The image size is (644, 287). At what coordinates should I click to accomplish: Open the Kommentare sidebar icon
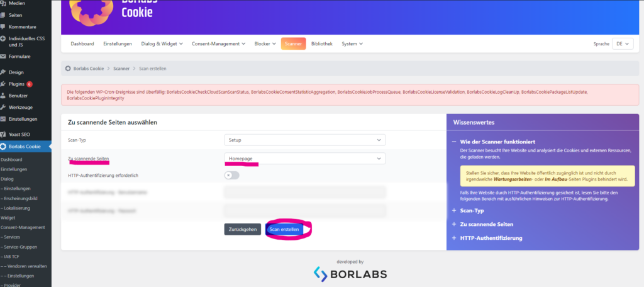coord(4,26)
